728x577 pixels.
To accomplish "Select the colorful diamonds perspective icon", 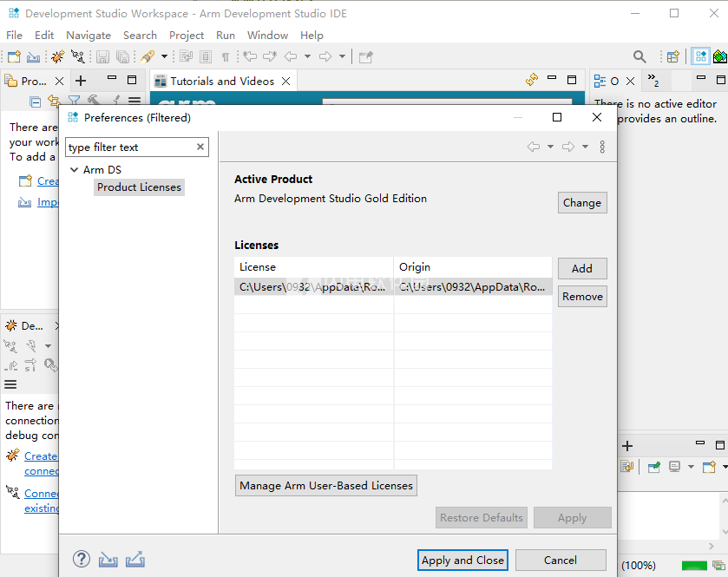I will tap(720, 56).
